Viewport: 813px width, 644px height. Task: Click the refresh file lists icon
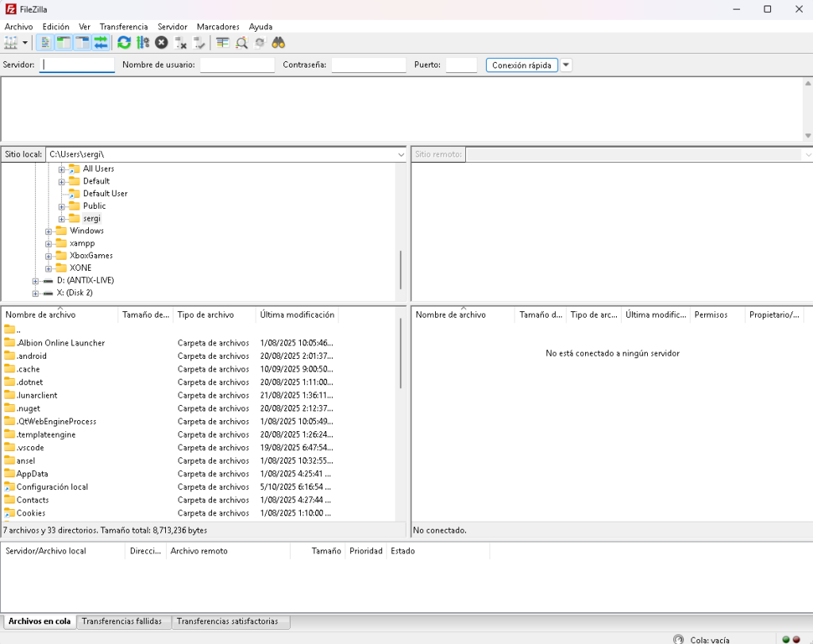[x=124, y=42]
